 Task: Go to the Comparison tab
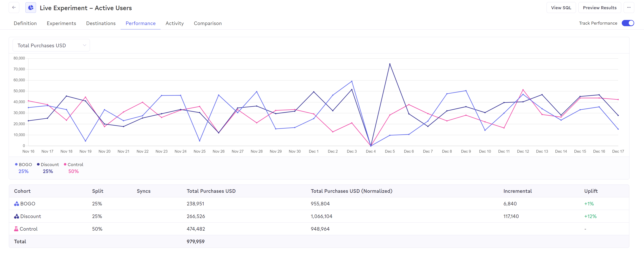(x=208, y=23)
